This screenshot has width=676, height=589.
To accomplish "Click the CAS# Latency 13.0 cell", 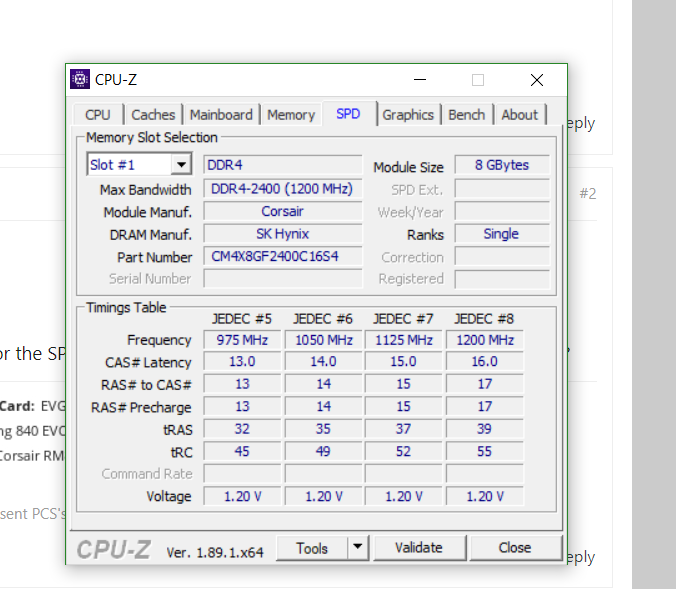I will pyautogui.click(x=242, y=361).
